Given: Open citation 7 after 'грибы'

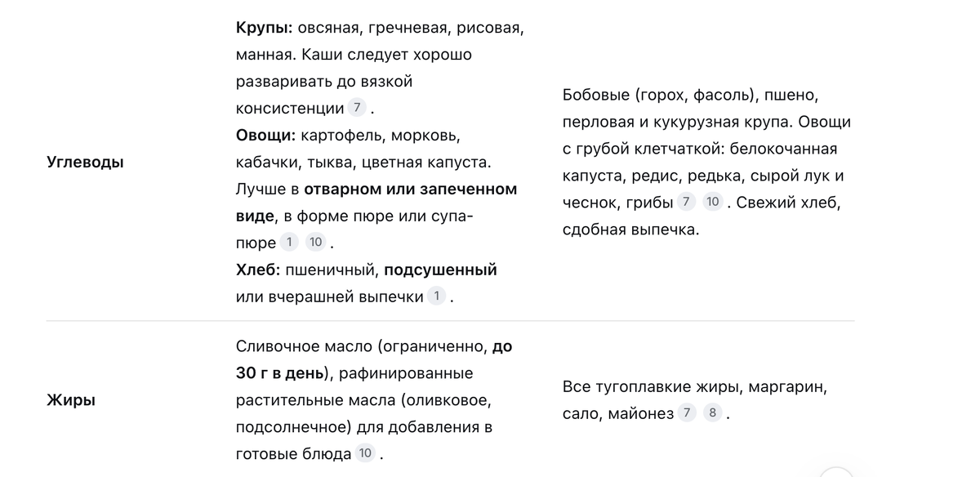Looking at the screenshot, I should pos(686,202).
